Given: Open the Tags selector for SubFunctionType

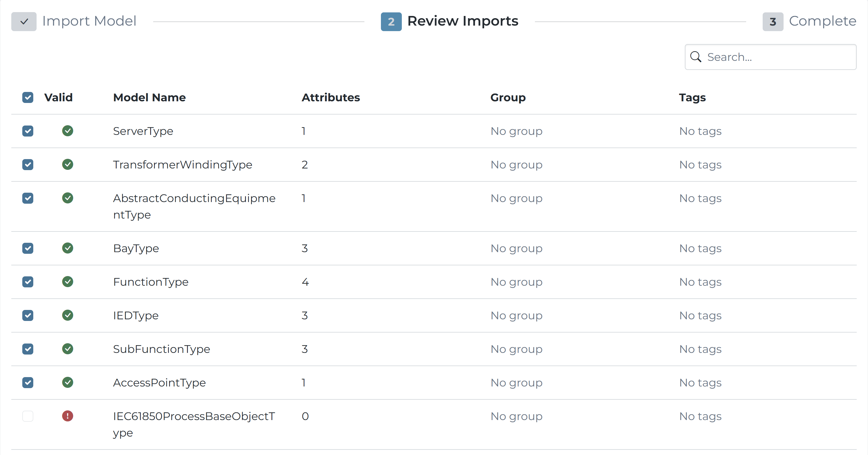Looking at the screenshot, I should (700, 349).
